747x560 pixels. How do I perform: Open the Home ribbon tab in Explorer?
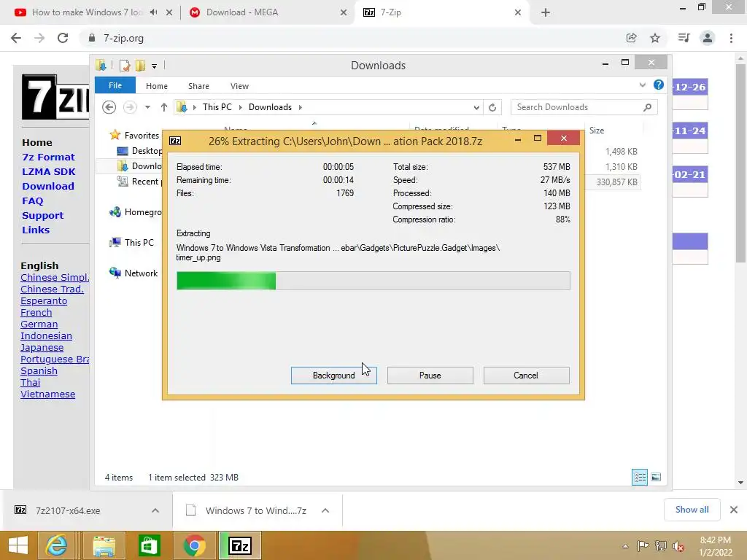[x=156, y=86]
